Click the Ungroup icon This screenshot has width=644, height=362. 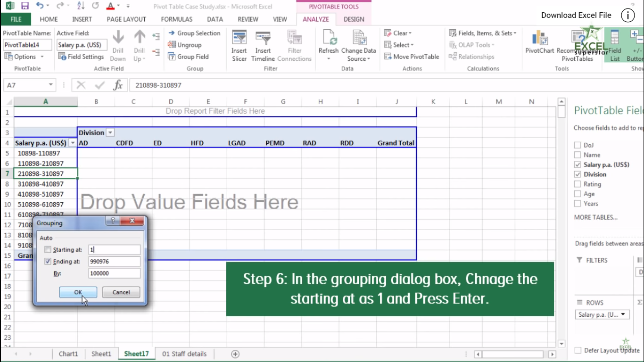[x=172, y=45]
